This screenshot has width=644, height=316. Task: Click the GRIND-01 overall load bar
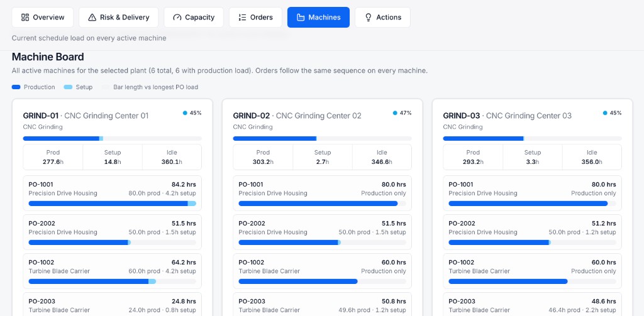coord(112,139)
